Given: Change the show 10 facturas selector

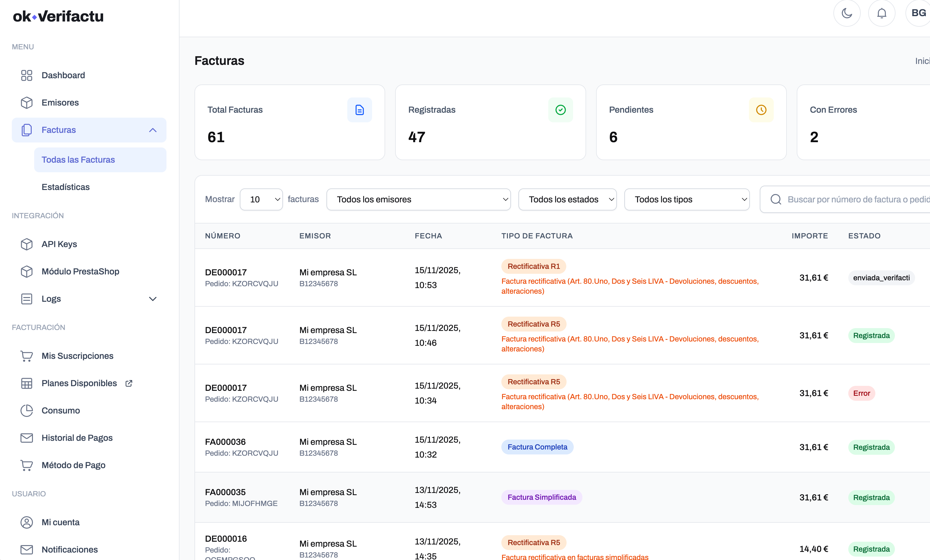Looking at the screenshot, I should click(261, 199).
